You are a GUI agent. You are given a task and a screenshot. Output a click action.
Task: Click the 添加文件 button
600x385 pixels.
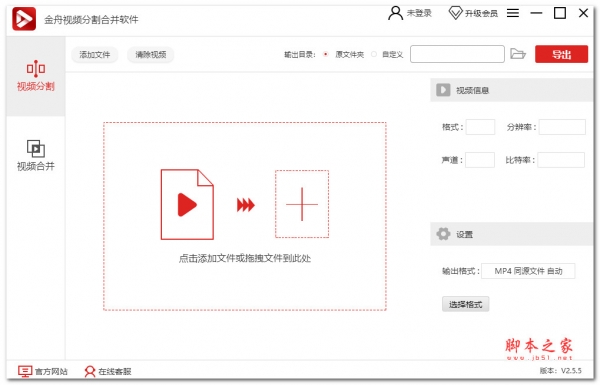click(x=95, y=55)
